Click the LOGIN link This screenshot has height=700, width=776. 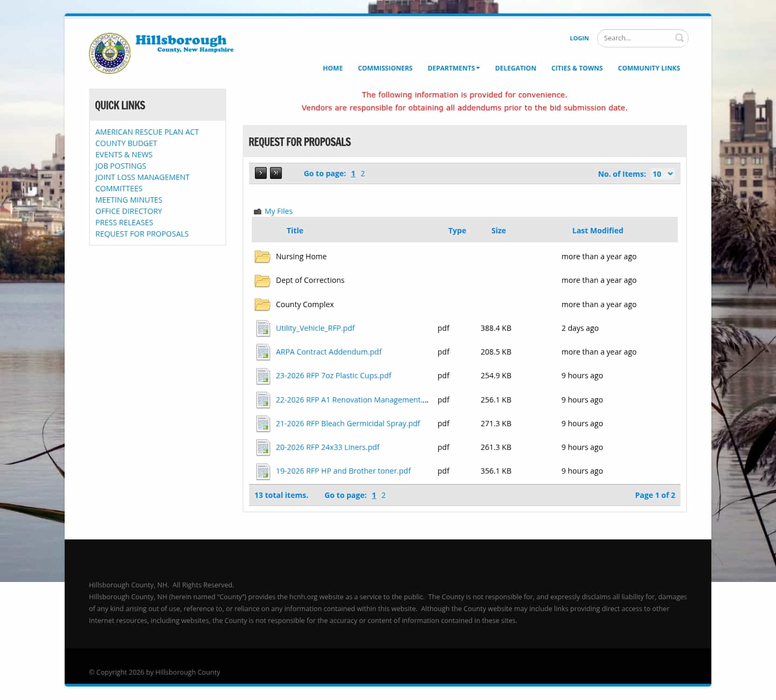point(579,38)
